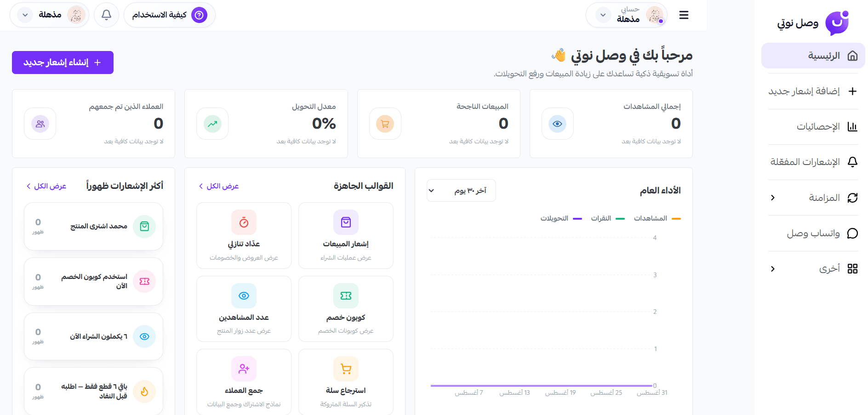The width and height of the screenshot is (868, 415).
Task: Click eye icon in ٦ يكملون الشراء الآن row
Action: click(144, 336)
